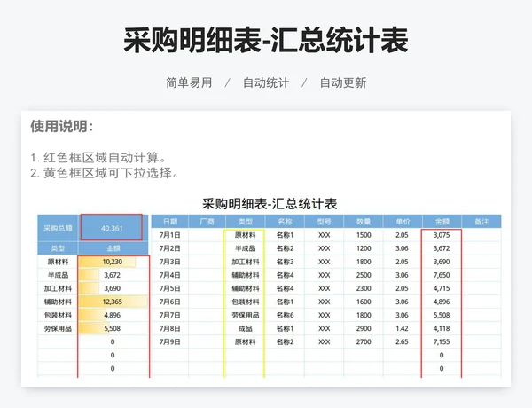The image size is (532, 408).
Task: Select the 数量 column header
Action: [364, 222]
